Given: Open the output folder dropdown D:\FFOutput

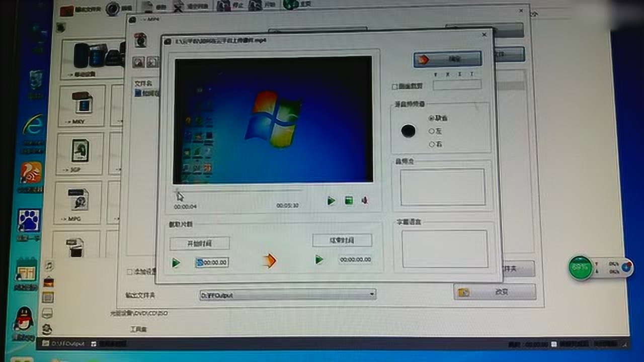Looking at the screenshot, I should (x=288, y=295).
